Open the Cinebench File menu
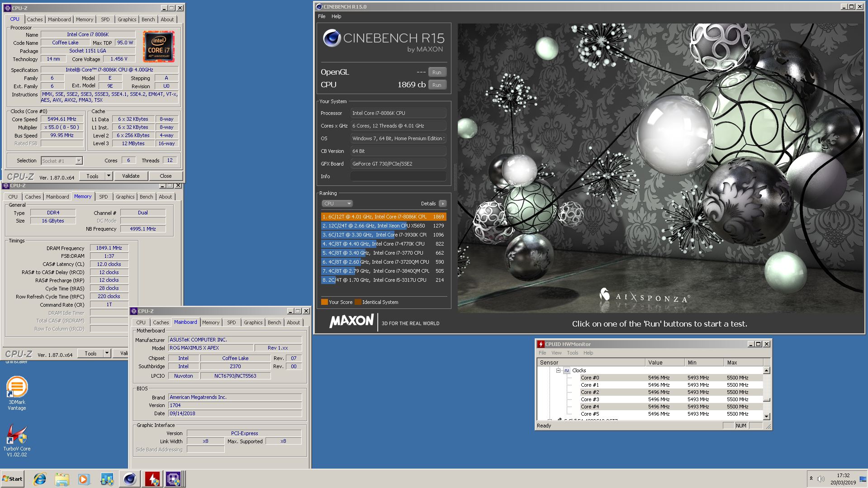Viewport: 868px width, 488px height. (x=322, y=16)
